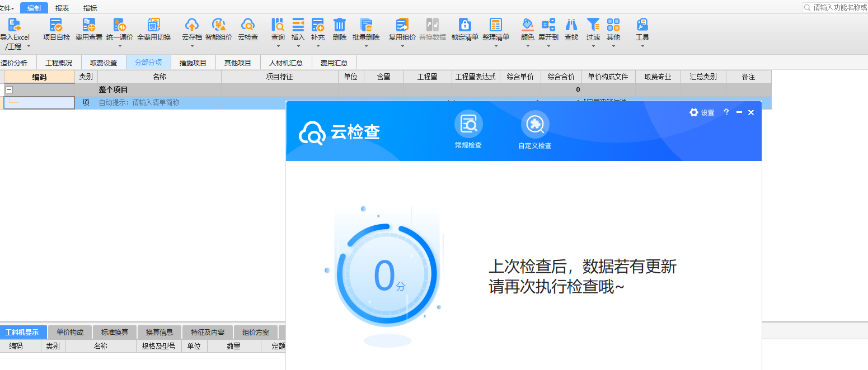Image resolution: width=868 pixels, height=370 pixels.
Task: Click the 项目特征 column header
Action: 279,77
